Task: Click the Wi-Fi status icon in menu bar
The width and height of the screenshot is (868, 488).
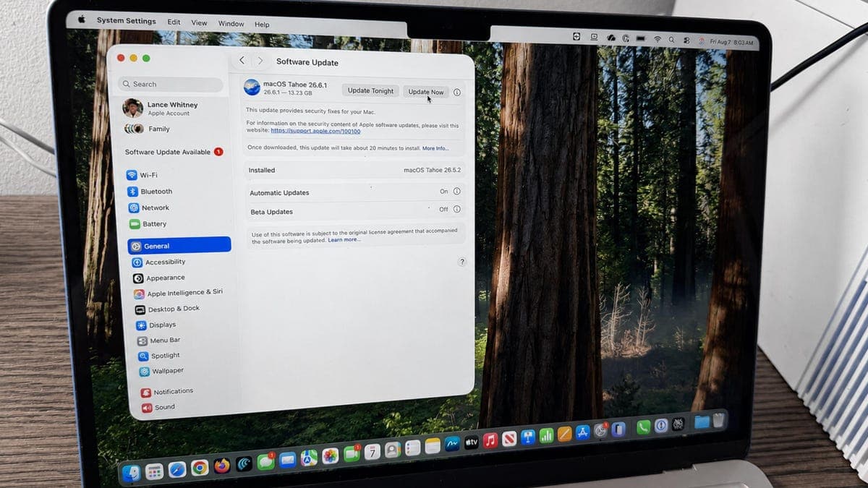Action: [x=658, y=39]
